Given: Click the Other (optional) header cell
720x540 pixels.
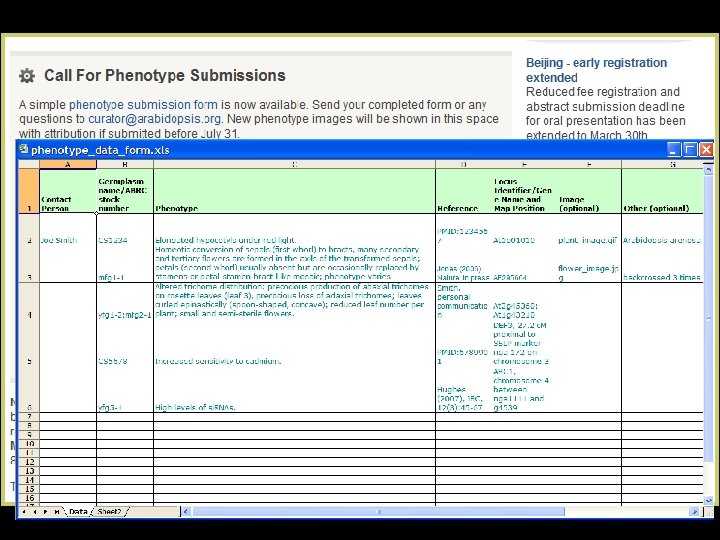Looking at the screenshot, I should point(663,191).
